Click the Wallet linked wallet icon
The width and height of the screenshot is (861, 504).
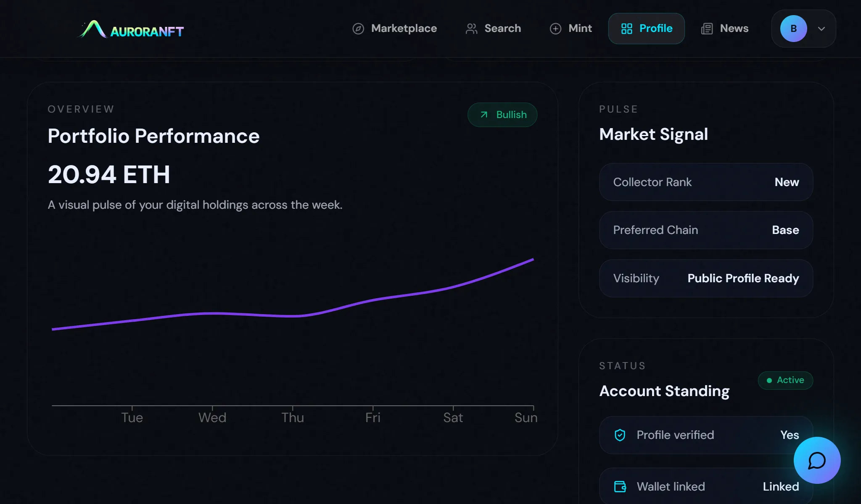point(620,486)
